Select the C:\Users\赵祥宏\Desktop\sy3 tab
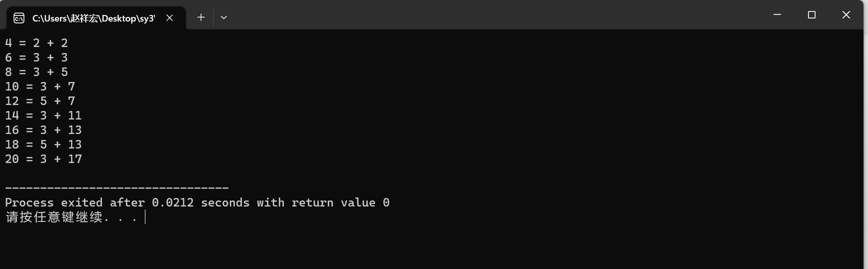Viewport: 868px width, 269px height. 93,18
